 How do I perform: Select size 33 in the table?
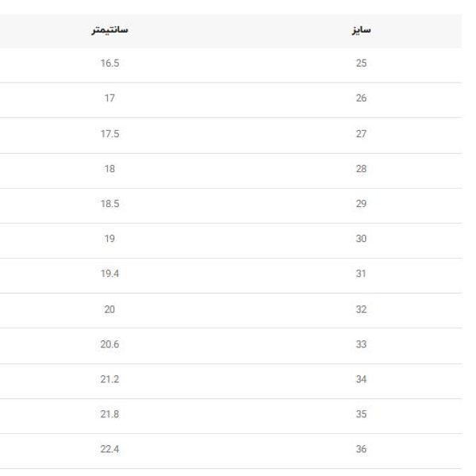pyautogui.click(x=361, y=344)
